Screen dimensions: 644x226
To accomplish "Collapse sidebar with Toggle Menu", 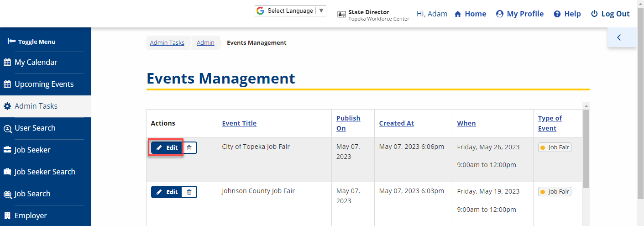I will (x=31, y=42).
